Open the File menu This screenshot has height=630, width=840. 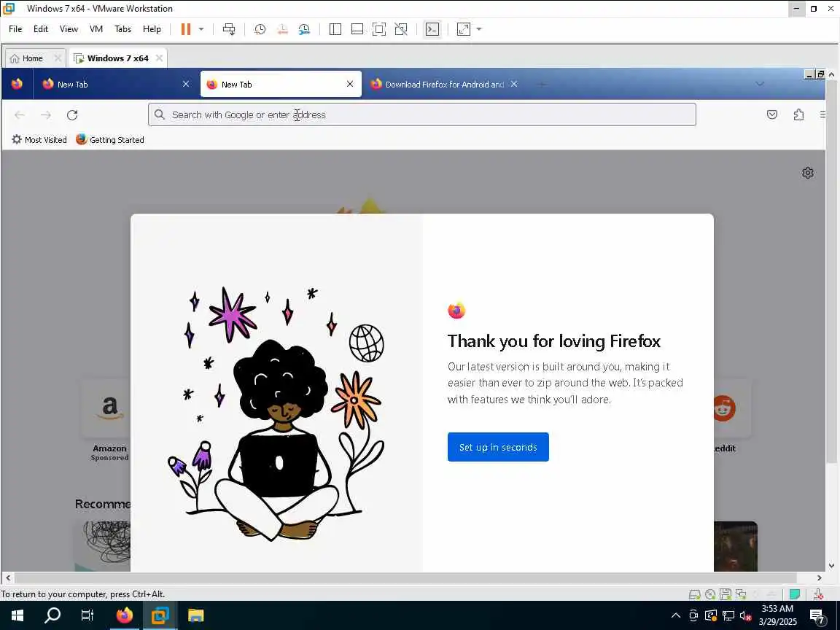pyautogui.click(x=15, y=29)
